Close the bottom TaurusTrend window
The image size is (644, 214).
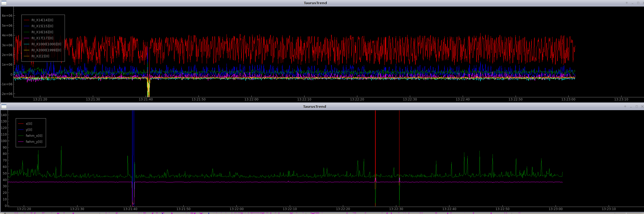click(x=642, y=106)
